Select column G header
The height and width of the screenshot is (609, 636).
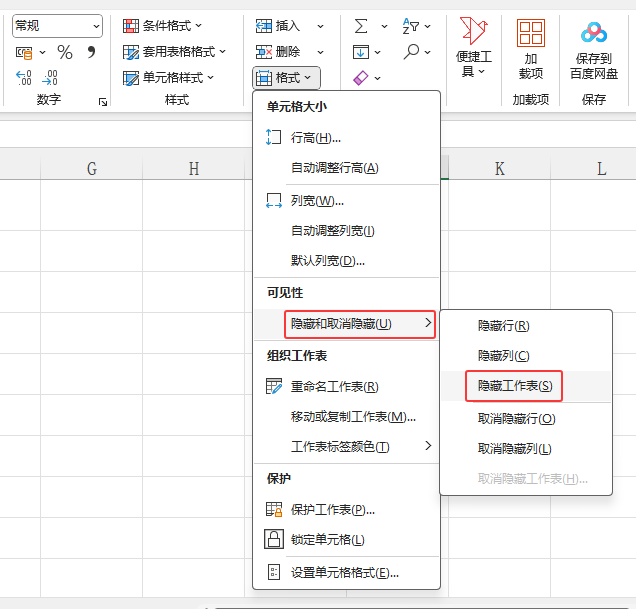[x=92, y=168]
